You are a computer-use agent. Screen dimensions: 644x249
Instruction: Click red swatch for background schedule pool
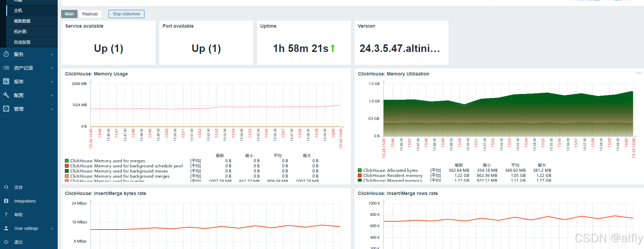pyautogui.click(x=67, y=166)
